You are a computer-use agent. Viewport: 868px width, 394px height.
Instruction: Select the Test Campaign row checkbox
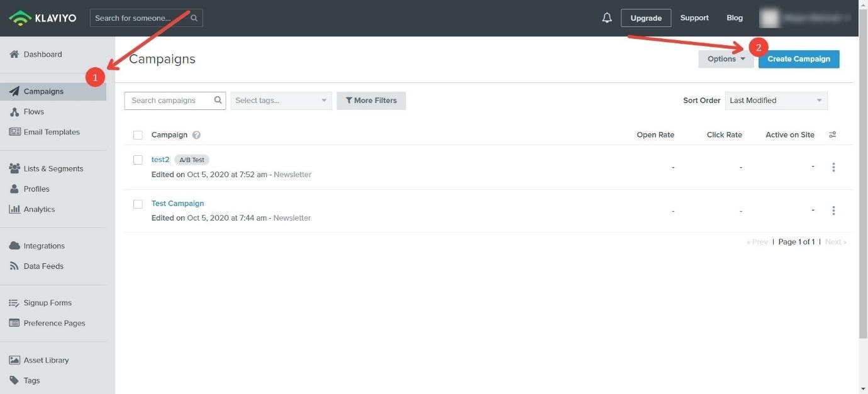(138, 204)
